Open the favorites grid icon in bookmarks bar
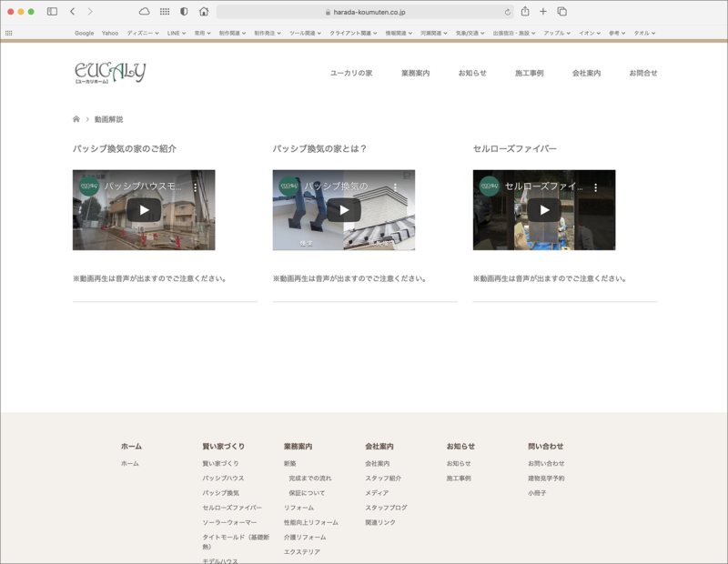Screen dimensions: 728x564 point(9,33)
